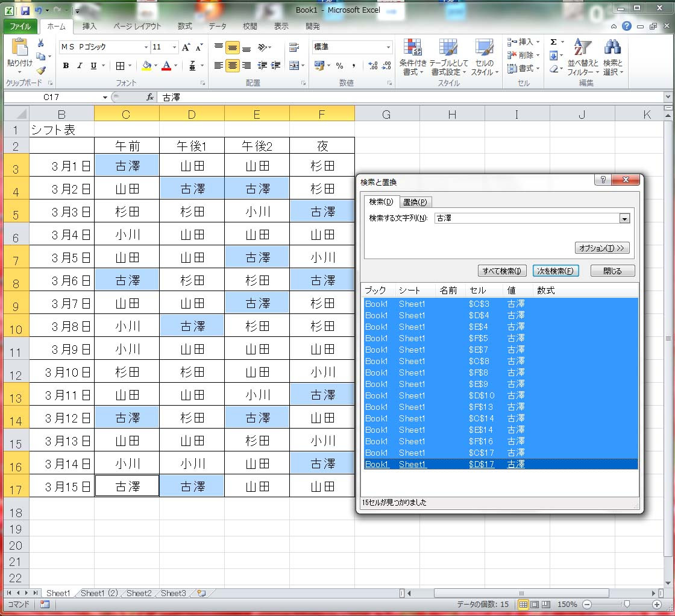Open the ファイル tab
This screenshot has height=616, width=675.
(x=20, y=27)
